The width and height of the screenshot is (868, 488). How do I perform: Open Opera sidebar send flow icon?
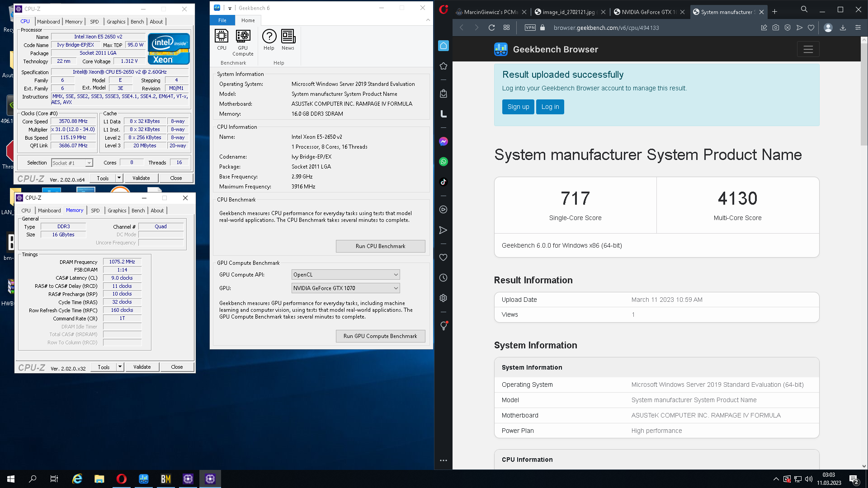coord(443,230)
